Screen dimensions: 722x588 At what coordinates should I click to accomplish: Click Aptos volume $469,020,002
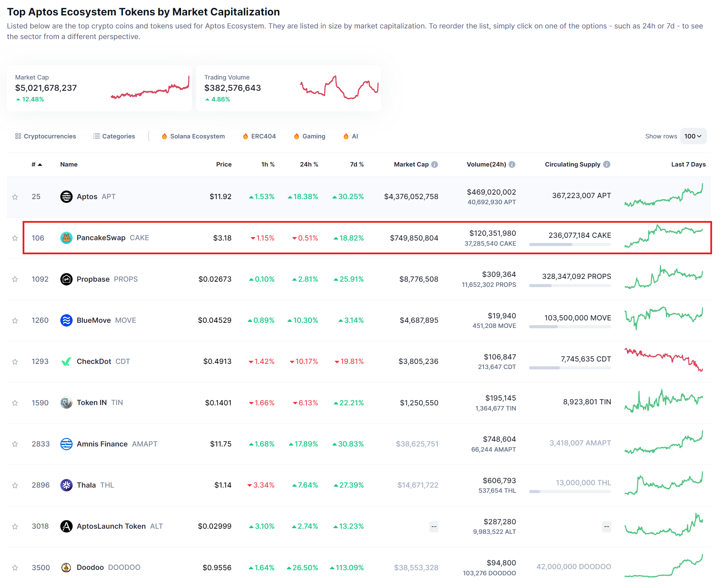[x=491, y=192]
